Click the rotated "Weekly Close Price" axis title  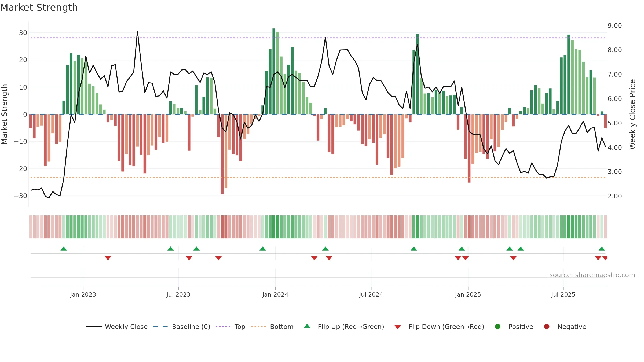click(x=633, y=114)
